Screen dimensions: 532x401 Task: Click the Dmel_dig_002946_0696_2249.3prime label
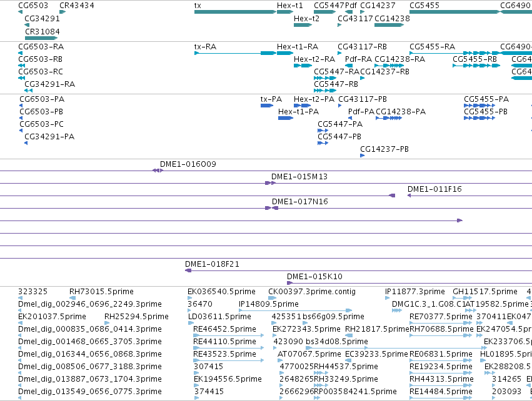click(x=90, y=304)
